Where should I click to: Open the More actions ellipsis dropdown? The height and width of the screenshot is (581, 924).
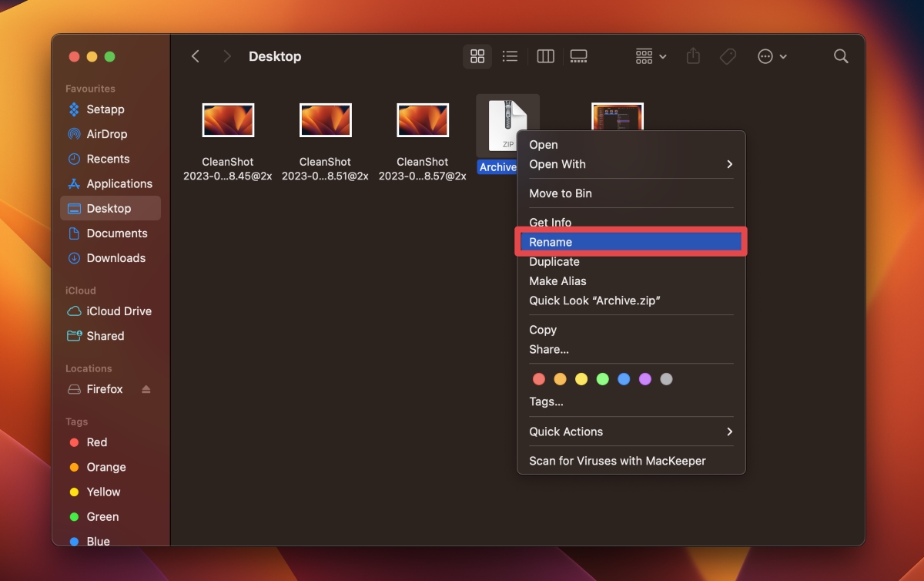click(772, 55)
